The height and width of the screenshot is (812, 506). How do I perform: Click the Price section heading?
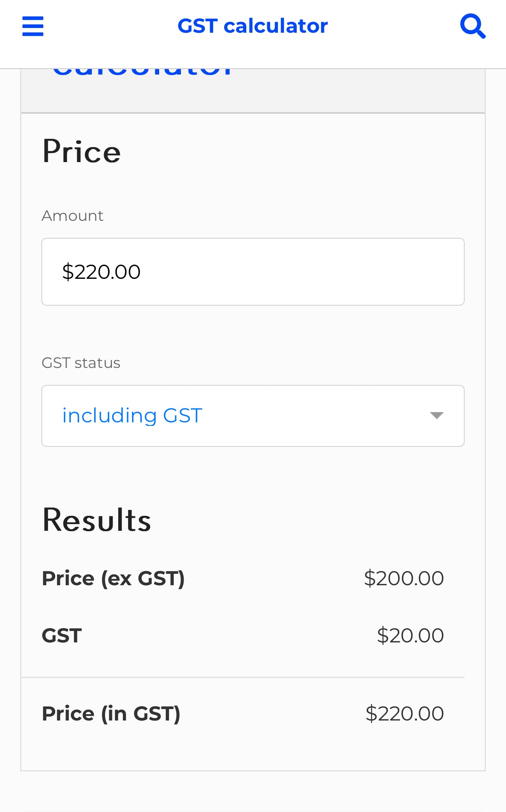(x=82, y=151)
